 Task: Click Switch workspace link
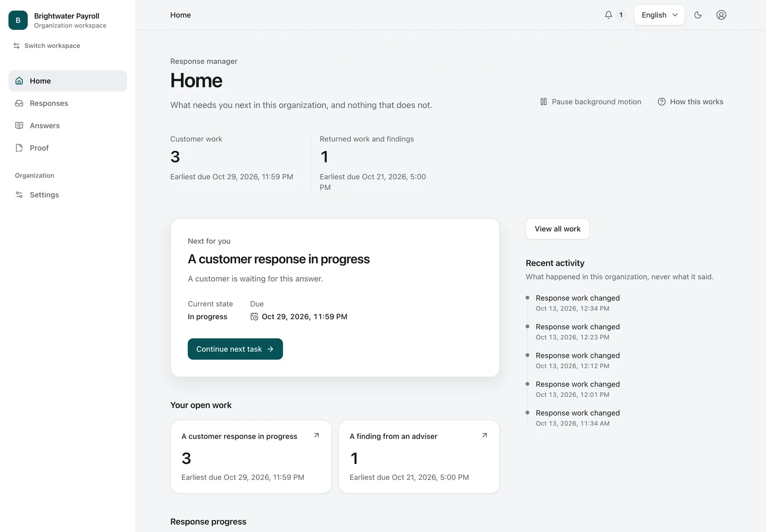[x=47, y=46]
